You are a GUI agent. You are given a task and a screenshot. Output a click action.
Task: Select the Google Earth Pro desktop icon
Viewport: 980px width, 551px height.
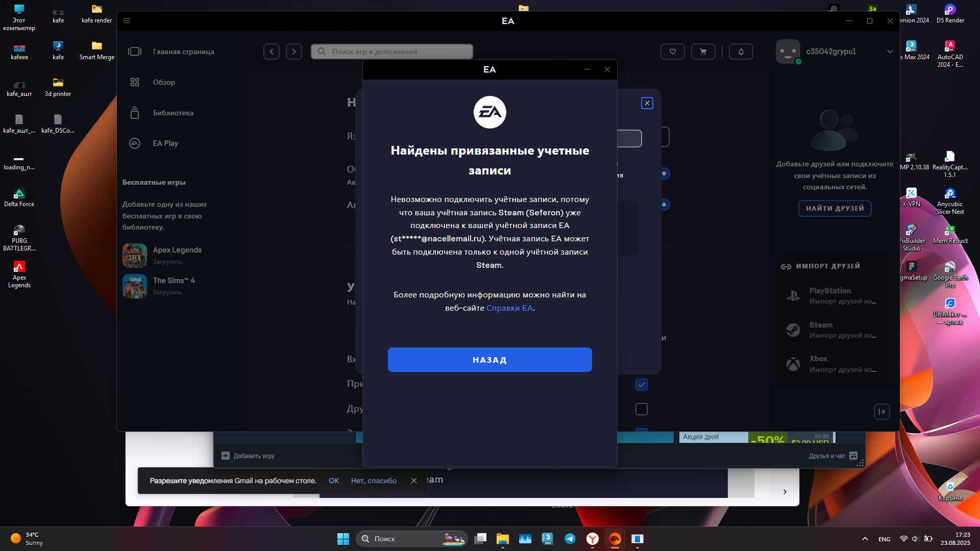point(950,274)
